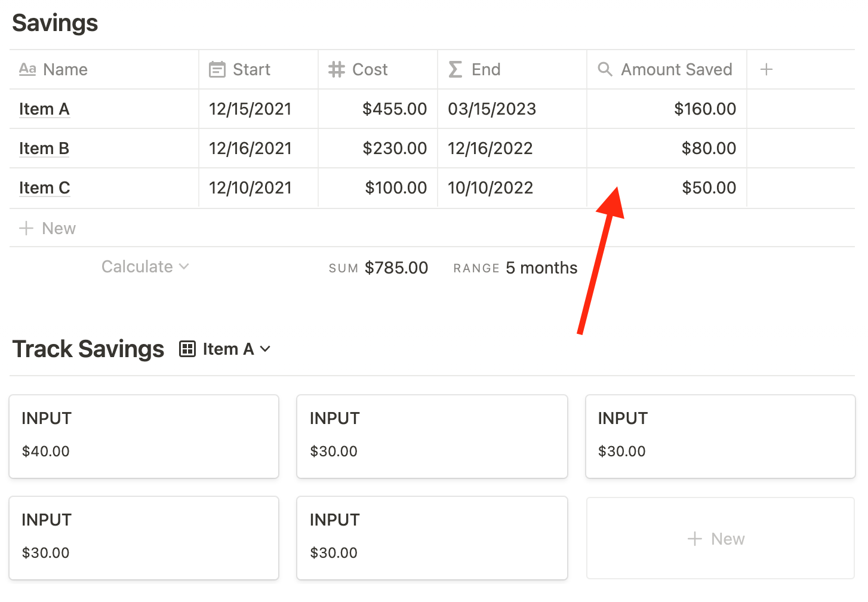This screenshot has height=602, width=868.
Task: Expand the Item A selector chevron
Action: 266,349
